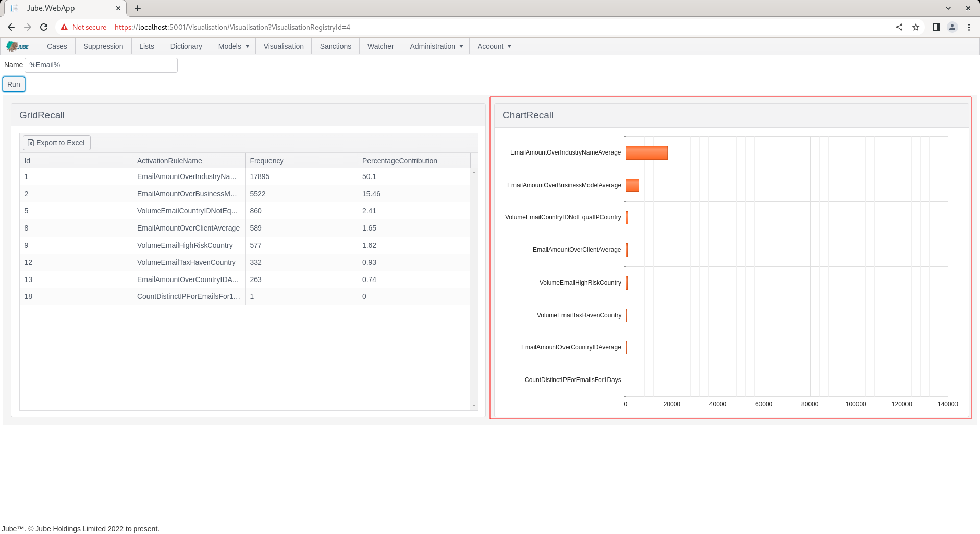Select the row with frequency 17895
The width and height of the screenshot is (980, 534).
[x=245, y=176]
